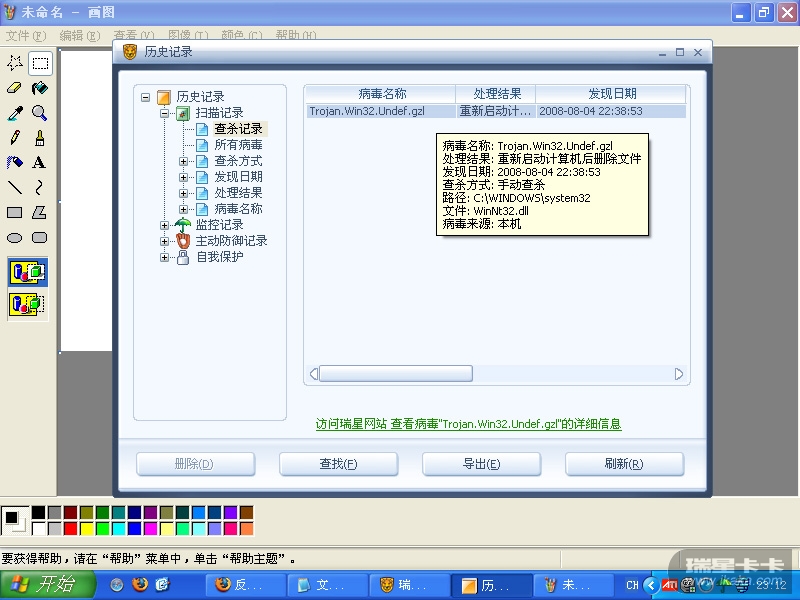
Task: Pick the orange swatch at palette end
Action: 246,528
